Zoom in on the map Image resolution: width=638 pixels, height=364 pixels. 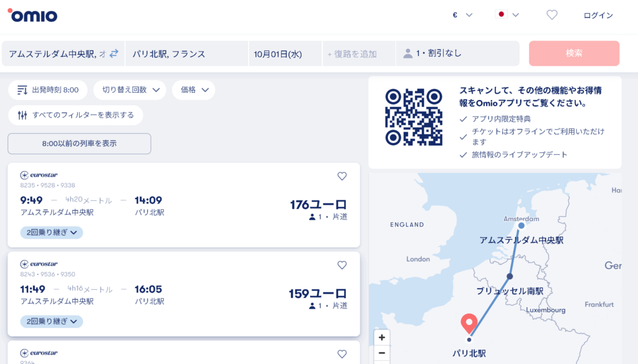click(382, 337)
